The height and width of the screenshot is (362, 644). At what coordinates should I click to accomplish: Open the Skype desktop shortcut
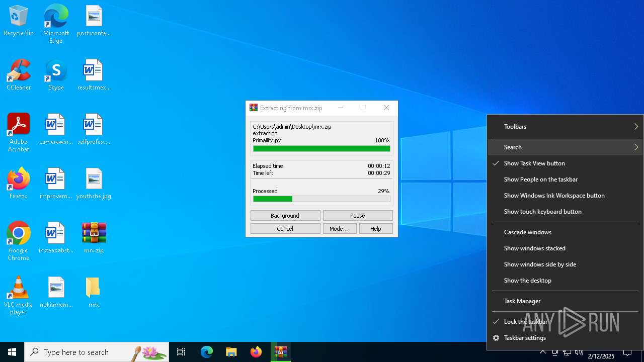56,75
